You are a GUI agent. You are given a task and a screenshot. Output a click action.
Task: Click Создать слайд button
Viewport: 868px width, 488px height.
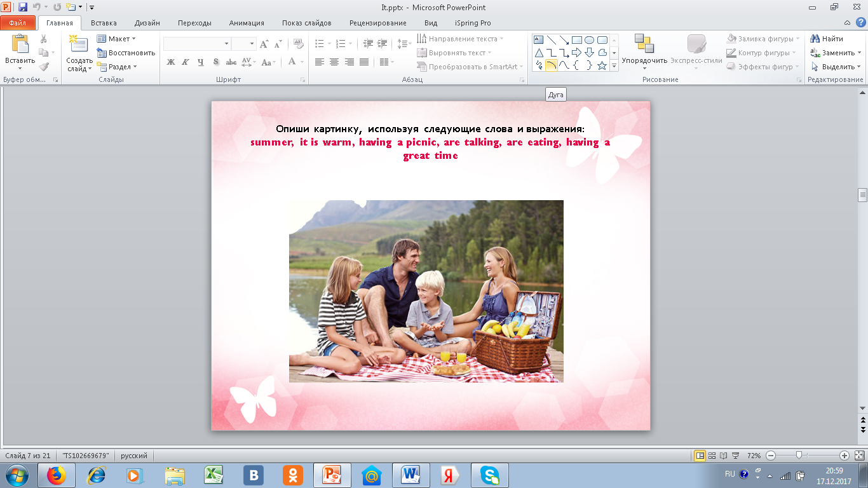point(79,52)
